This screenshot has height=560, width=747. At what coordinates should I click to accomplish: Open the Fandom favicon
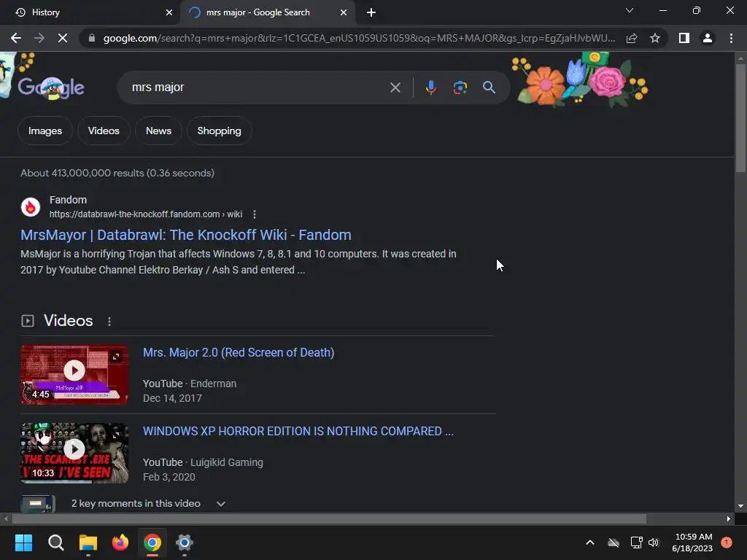pos(31,207)
